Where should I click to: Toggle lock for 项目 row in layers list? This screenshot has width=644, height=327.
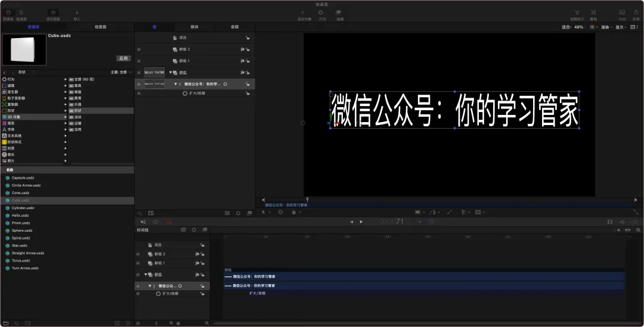click(247, 38)
